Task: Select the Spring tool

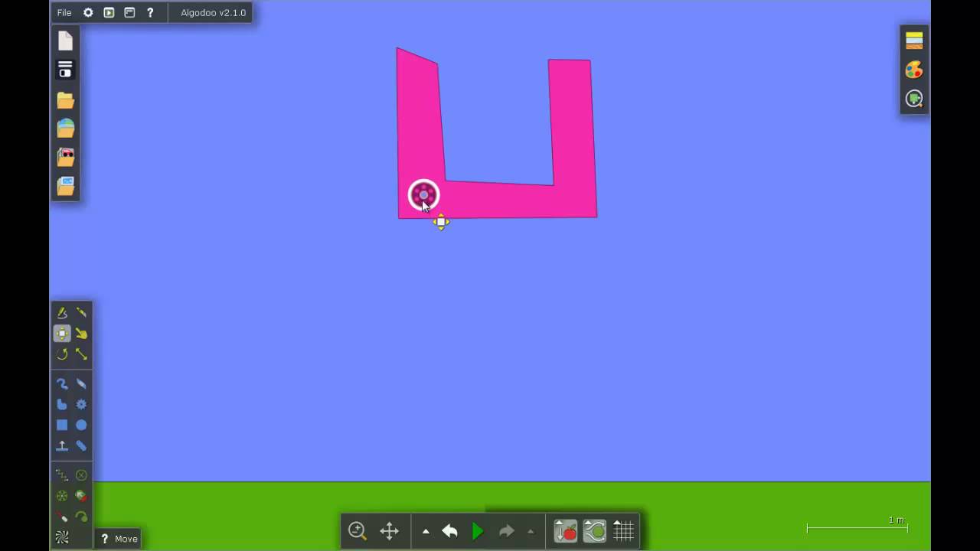Action: (62, 475)
